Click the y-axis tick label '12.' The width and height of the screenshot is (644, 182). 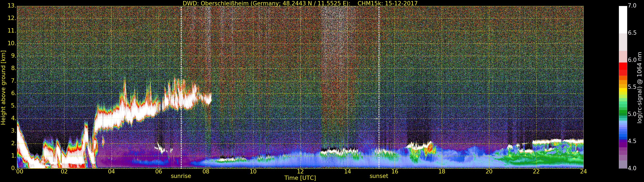12,18
